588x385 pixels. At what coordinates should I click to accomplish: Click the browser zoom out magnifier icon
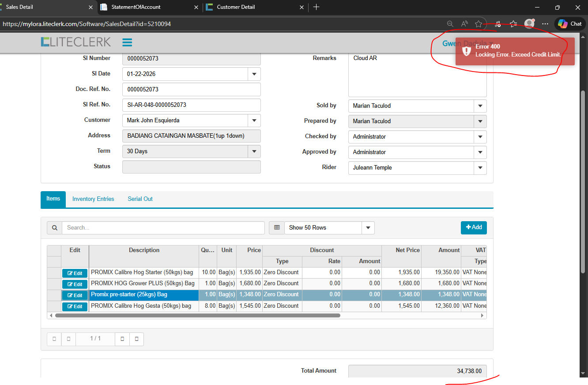[x=450, y=24]
